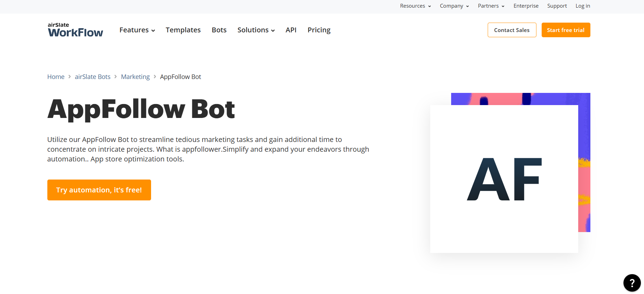
Task: Click Try automation, it's free! button
Action: click(x=99, y=190)
